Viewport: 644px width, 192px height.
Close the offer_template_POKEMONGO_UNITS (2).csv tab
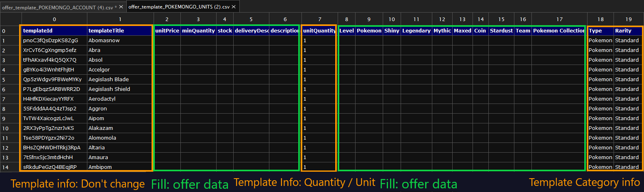234,7
